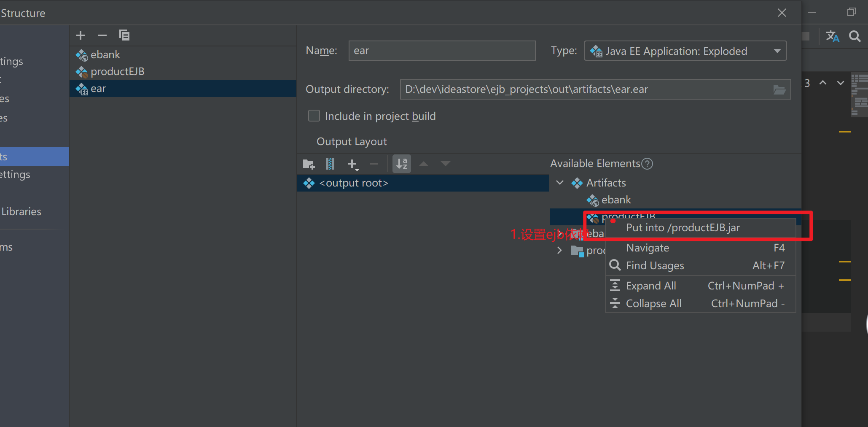Minimize the IDE window
Image resolution: width=868 pixels, height=427 pixels.
coord(812,13)
